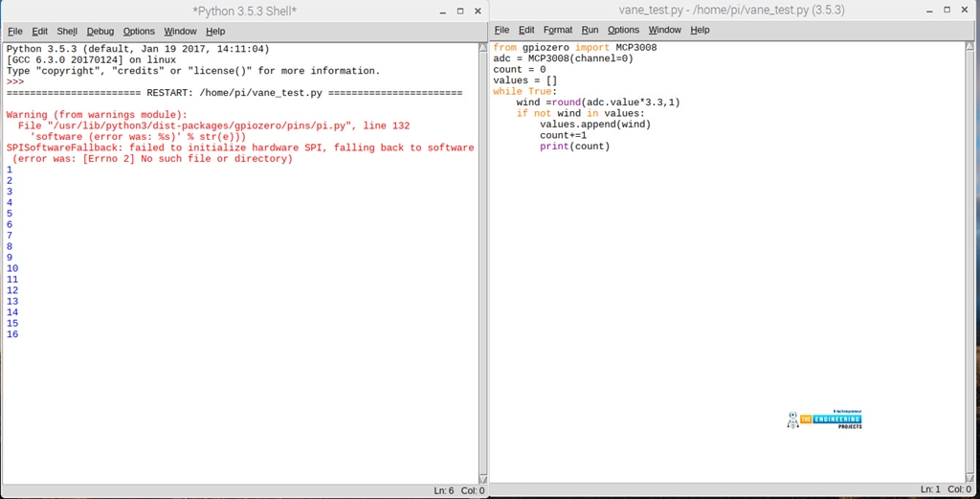Open File menu in Python Shell window

[x=14, y=32]
